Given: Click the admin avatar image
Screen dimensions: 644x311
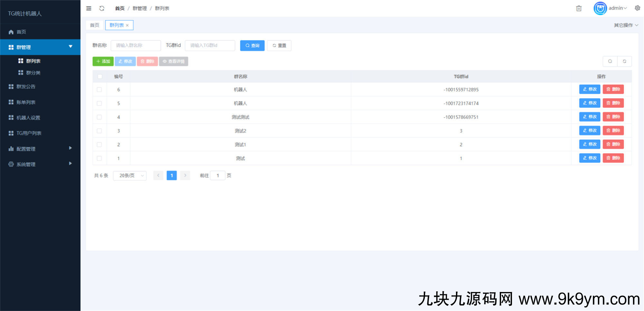Looking at the screenshot, I should 600,8.
